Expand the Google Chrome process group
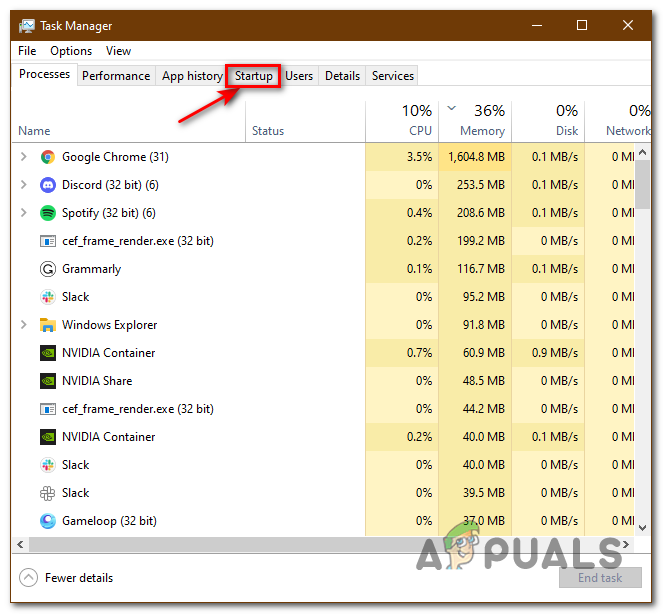This screenshot has width=663, height=614. point(24,157)
